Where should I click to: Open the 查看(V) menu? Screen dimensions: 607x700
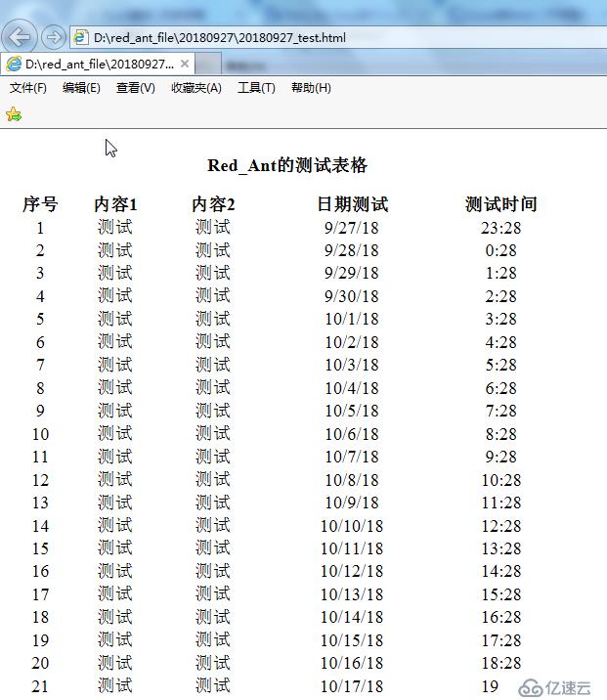point(135,88)
